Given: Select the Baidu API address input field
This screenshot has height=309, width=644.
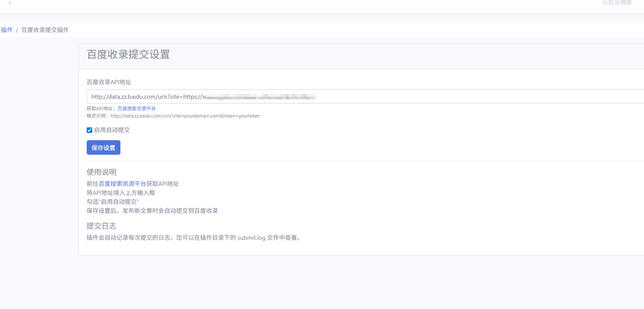Looking at the screenshot, I should coord(299,96).
